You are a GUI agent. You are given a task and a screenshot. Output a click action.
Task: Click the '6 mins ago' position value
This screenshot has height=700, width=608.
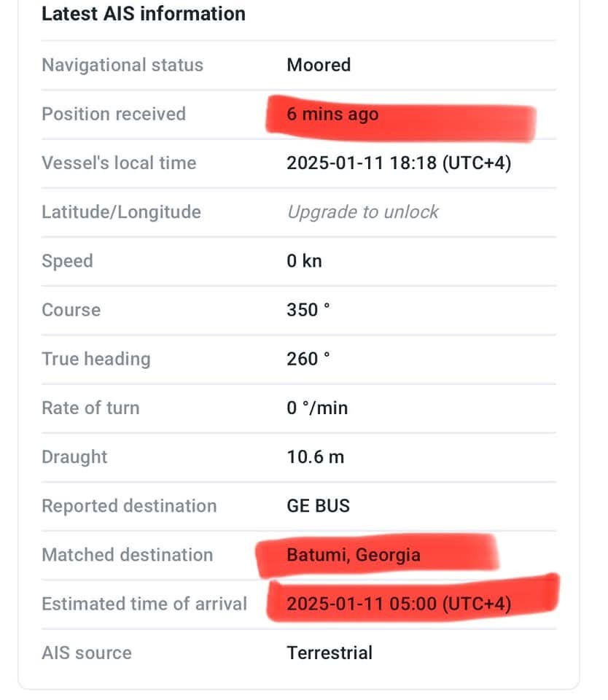pos(332,114)
